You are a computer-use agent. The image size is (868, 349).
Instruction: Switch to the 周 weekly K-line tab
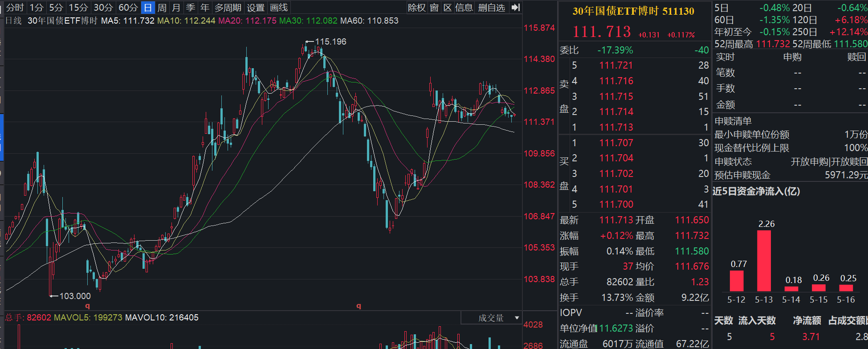coord(162,8)
